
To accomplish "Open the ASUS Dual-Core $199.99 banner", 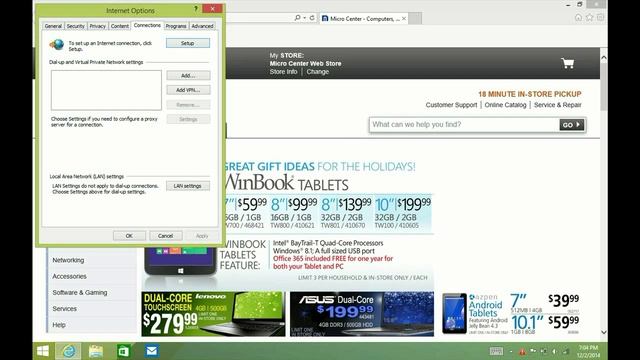I will pyautogui.click(x=362, y=314).
